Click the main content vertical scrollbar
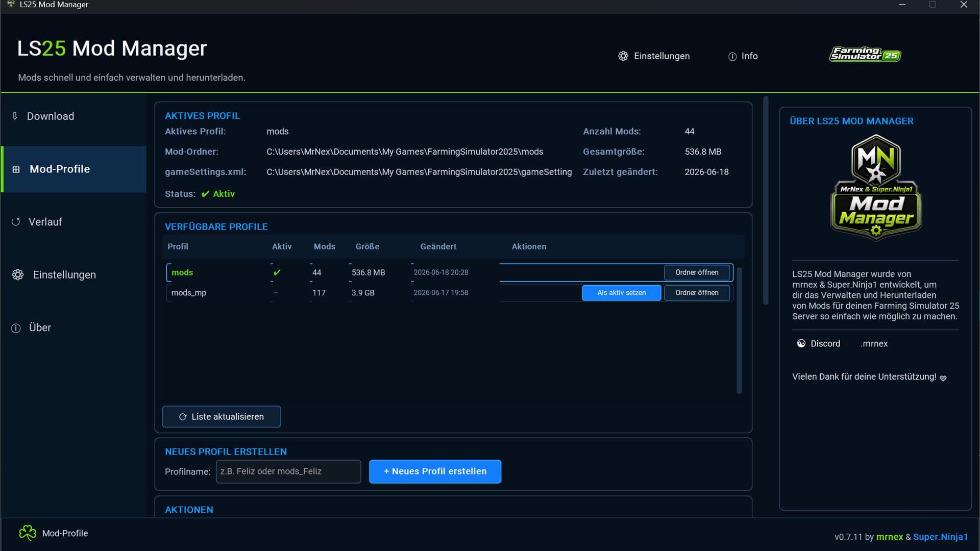 [x=766, y=201]
